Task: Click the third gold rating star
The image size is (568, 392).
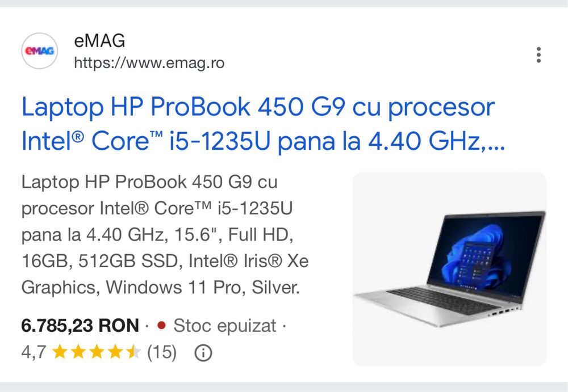Action: click(97, 352)
